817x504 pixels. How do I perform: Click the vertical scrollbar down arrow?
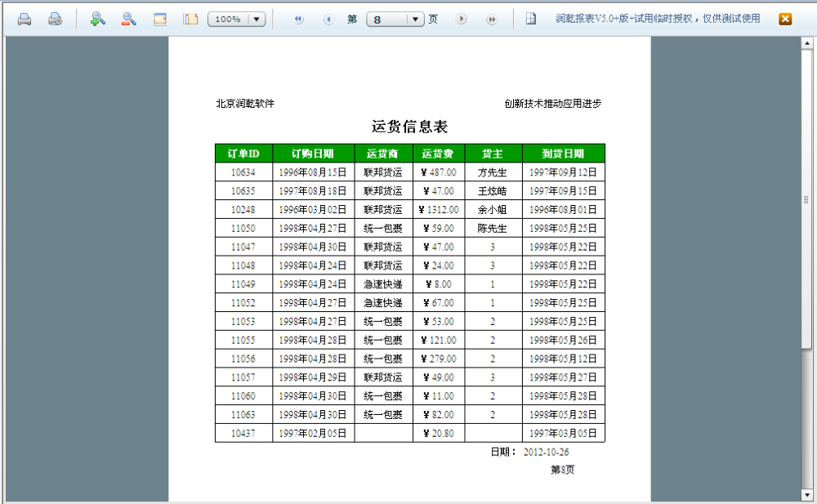point(807,495)
